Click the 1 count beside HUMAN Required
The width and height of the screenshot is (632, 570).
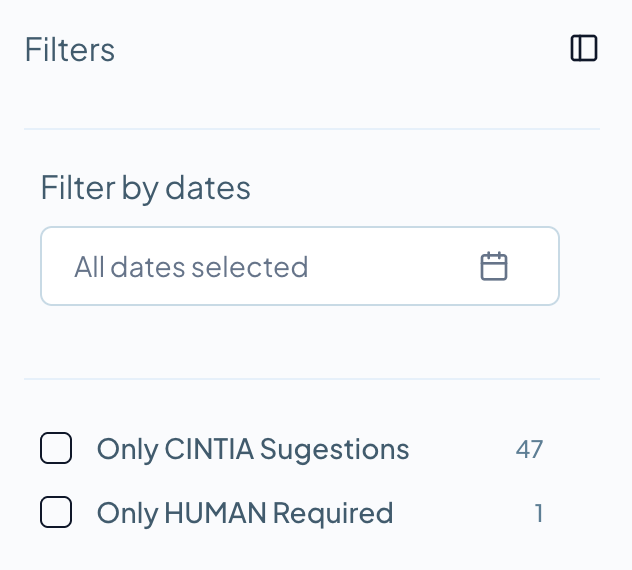click(538, 513)
